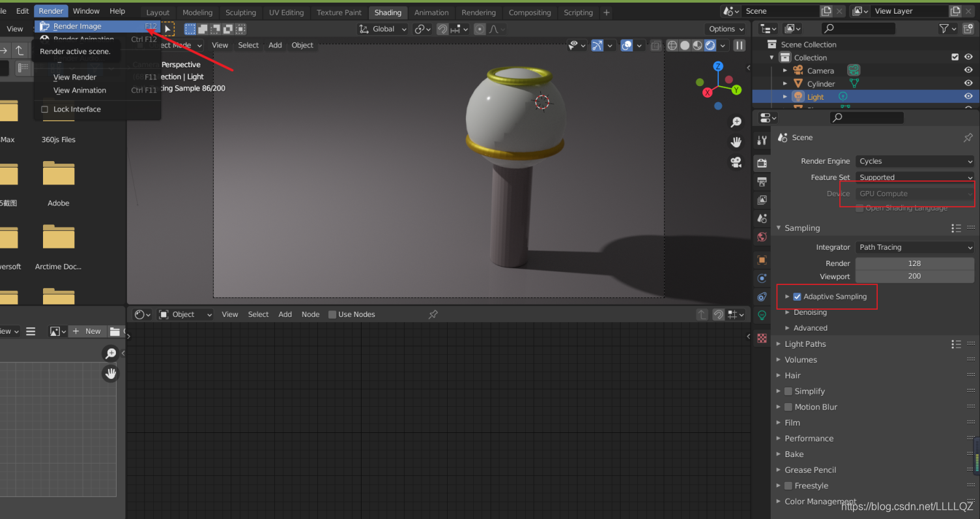Open the Scene properties tab
The height and width of the screenshot is (519, 980).
762,218
